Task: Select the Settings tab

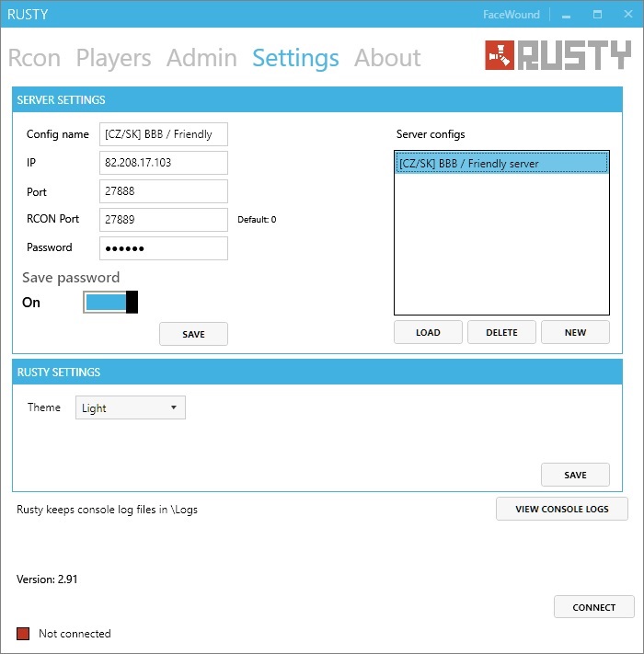Action: 295,58
